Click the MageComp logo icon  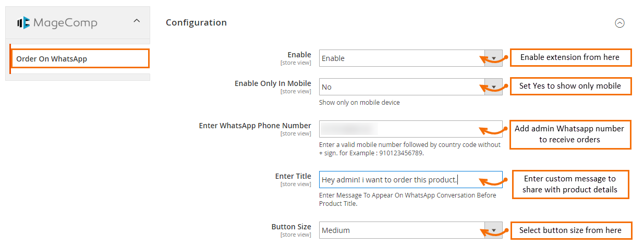point(23,22)
